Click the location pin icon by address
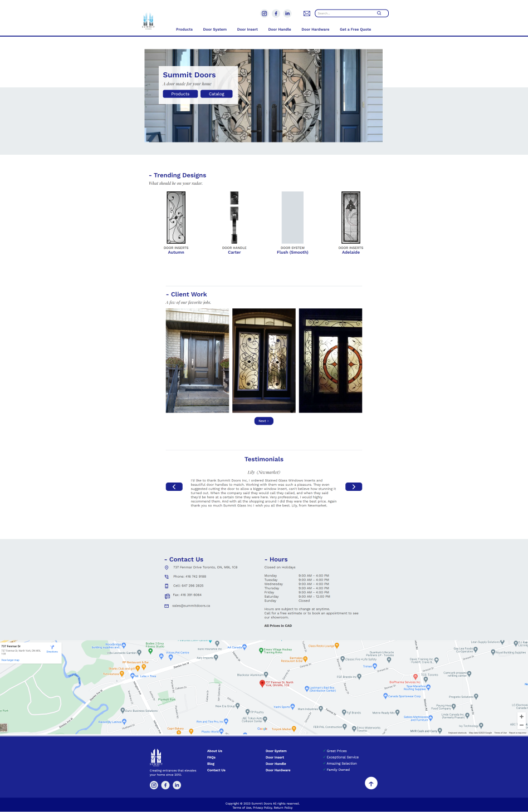This screenshot has width=528, height=812. 167,568
